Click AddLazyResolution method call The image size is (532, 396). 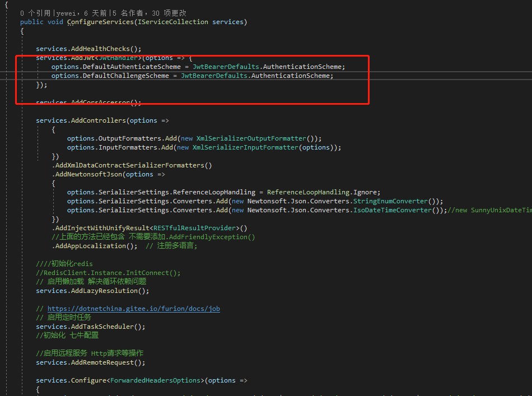pos(104,291)
